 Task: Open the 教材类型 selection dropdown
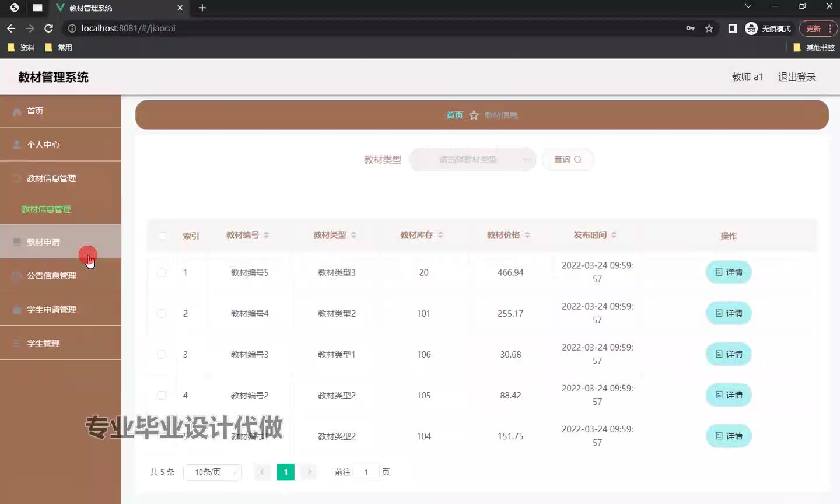473,160
